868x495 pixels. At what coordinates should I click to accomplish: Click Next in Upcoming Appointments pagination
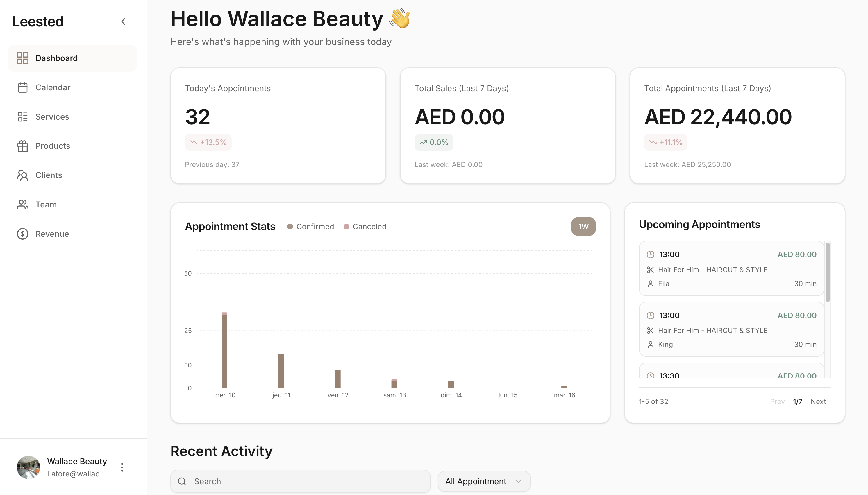818,401
